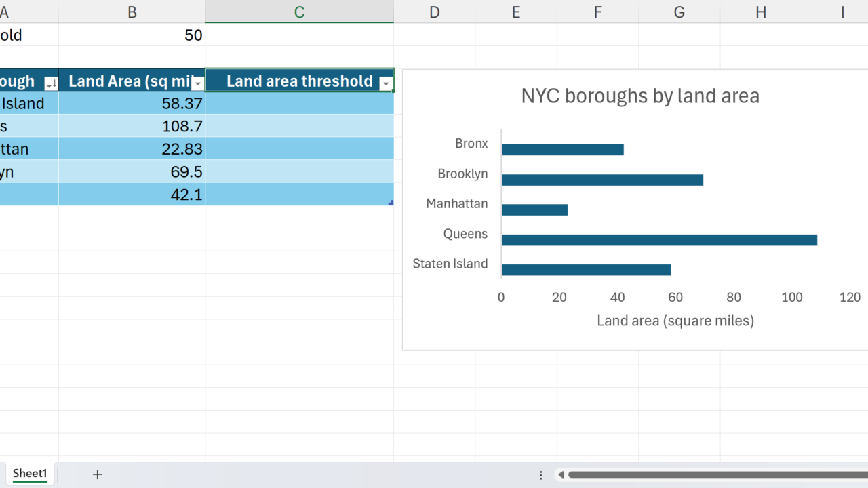Select column C header

coord(299,12)
